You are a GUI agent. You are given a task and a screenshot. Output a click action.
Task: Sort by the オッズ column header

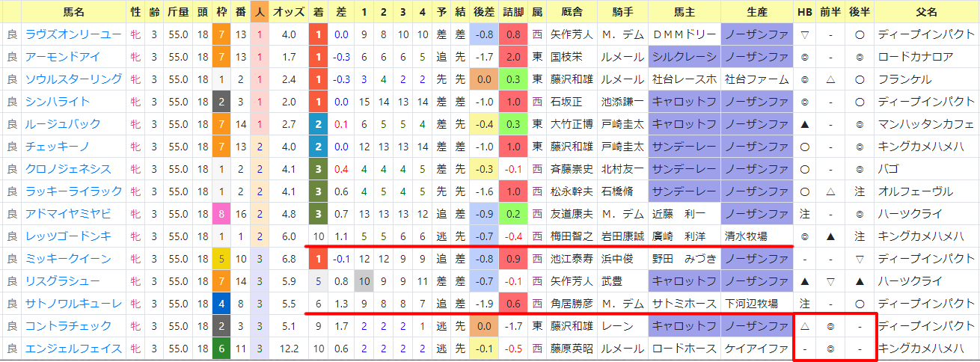tap(288, 12)
